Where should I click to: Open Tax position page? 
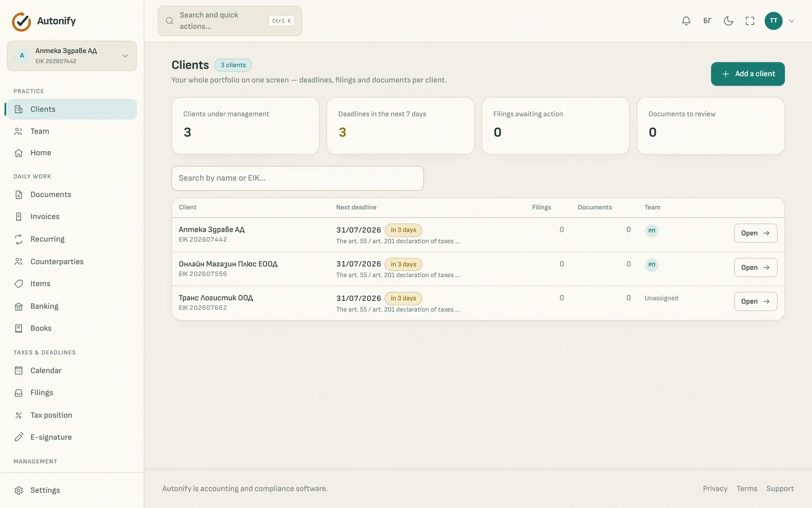coord(72,415)
